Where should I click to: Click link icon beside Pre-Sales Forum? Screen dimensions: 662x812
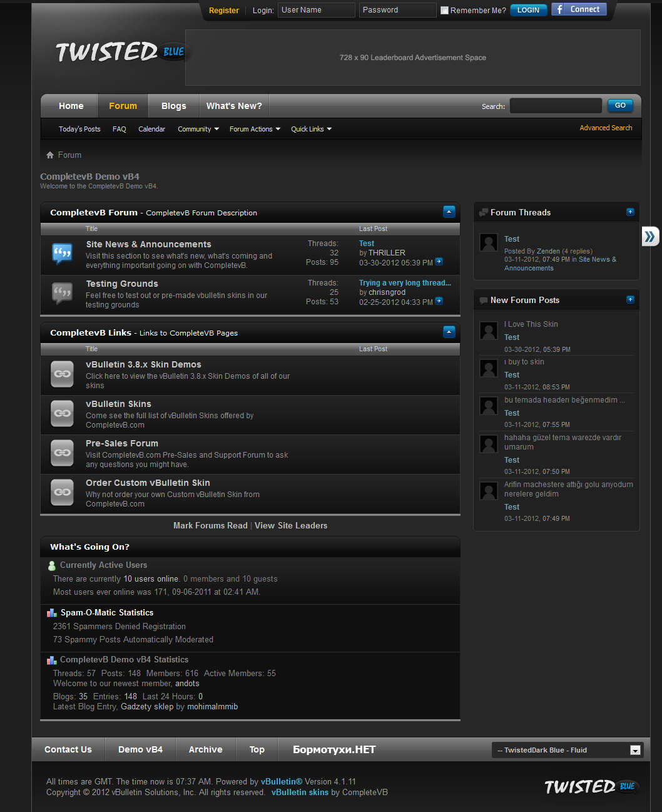(62, 453)
